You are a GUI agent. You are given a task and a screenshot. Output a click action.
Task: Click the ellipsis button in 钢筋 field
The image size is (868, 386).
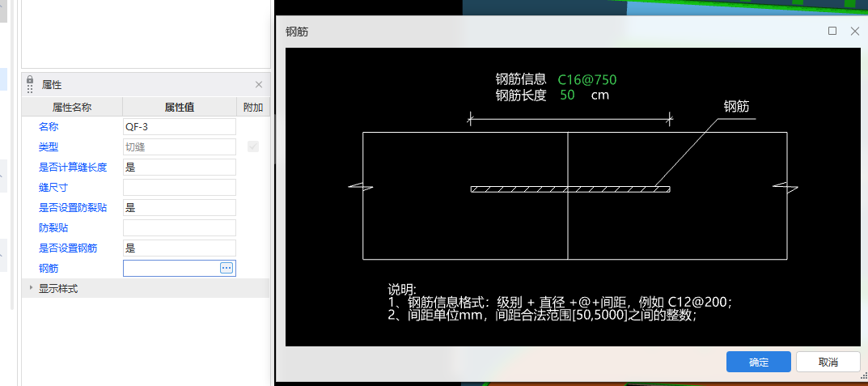(x=227, y=268)
